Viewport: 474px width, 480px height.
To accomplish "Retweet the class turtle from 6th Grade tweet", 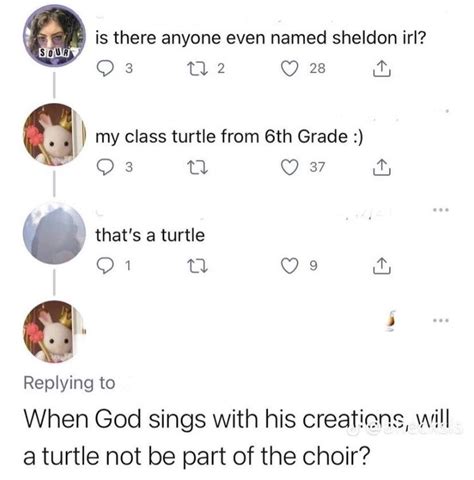I will pyautogui.click(x=198, y=167).
